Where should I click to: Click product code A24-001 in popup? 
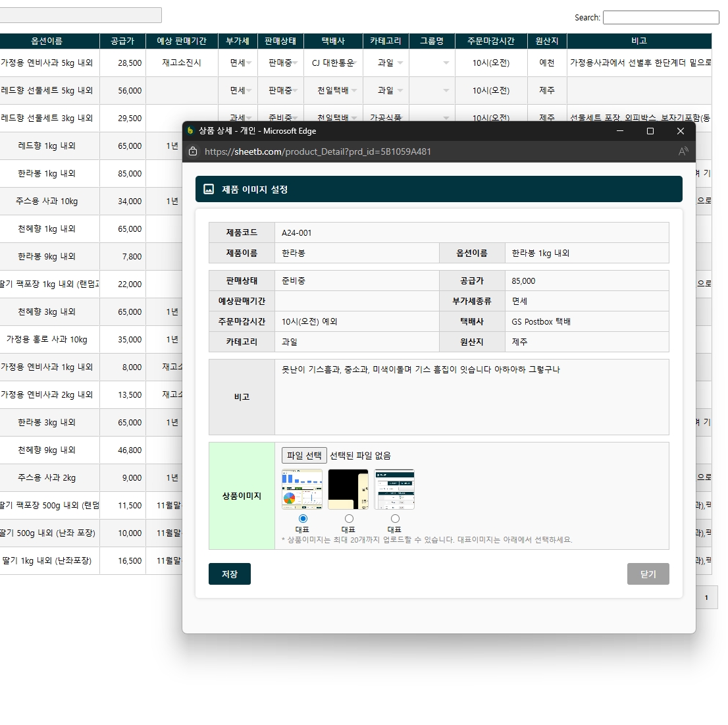pos(296,232)
